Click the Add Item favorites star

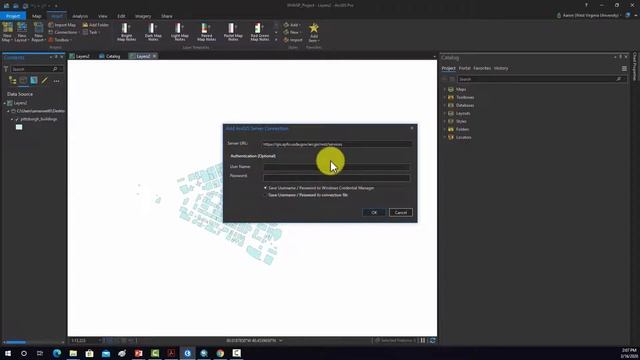tap(313, 32)
